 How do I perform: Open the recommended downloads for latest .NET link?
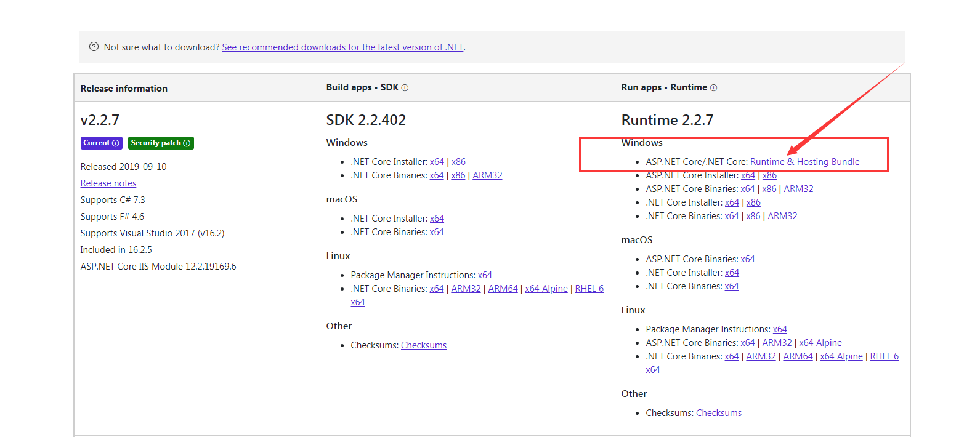coord(342,47)
